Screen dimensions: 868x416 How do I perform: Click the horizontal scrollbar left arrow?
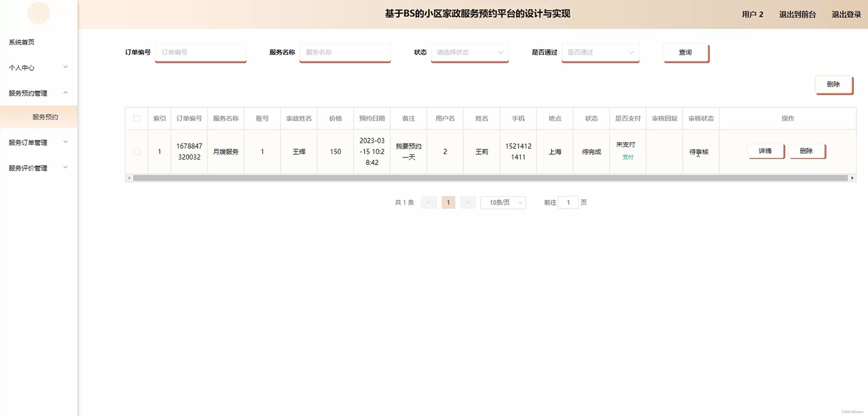coord(129,178)
